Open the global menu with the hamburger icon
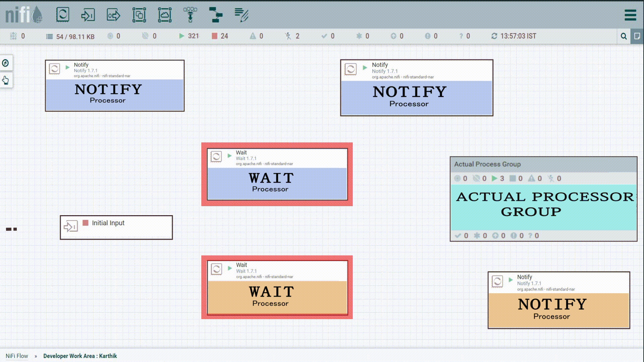This screenshot has width=644, height=362. (630, 15)
